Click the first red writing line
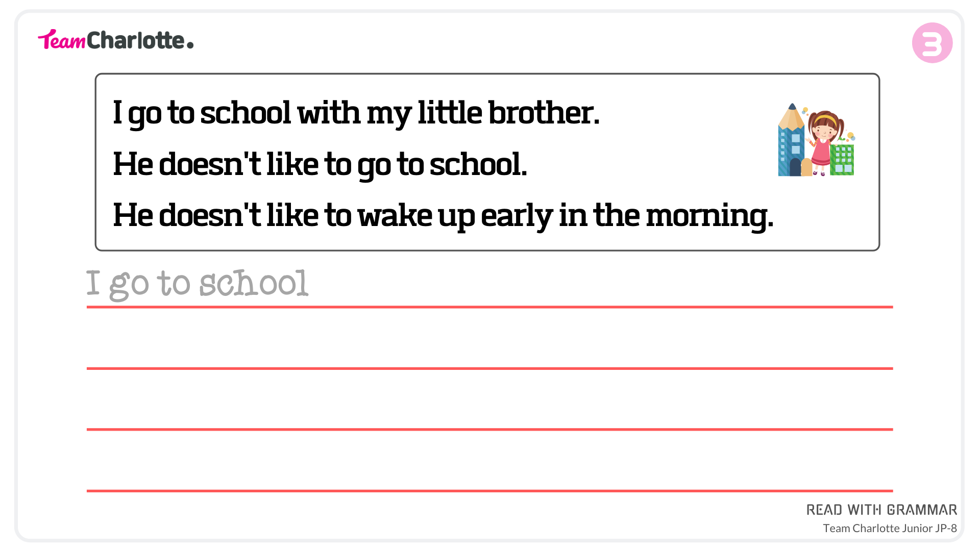 pyautogui.click(x=489, y=307)
